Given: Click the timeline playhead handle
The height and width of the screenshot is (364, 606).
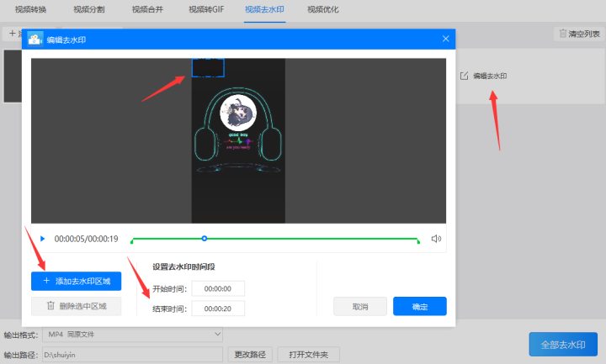Looking at the screenshot, I should coord(205,239).
